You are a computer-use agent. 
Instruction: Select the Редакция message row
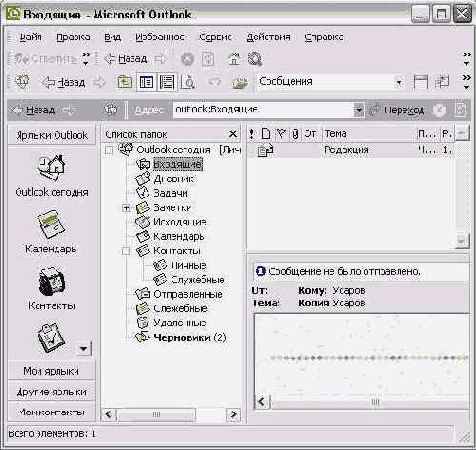coord(351,150)
